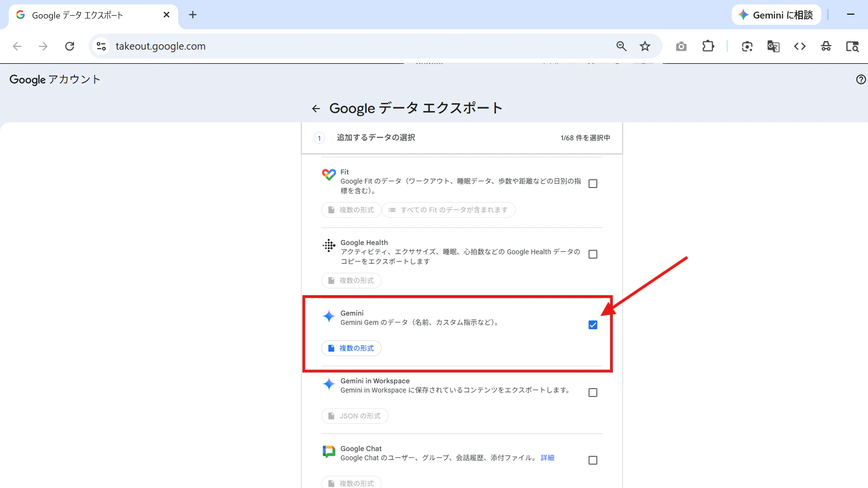This screenshot has height=488, width=868.
Task: Open the extensions puzzle icon
Action: coord(708,46)
